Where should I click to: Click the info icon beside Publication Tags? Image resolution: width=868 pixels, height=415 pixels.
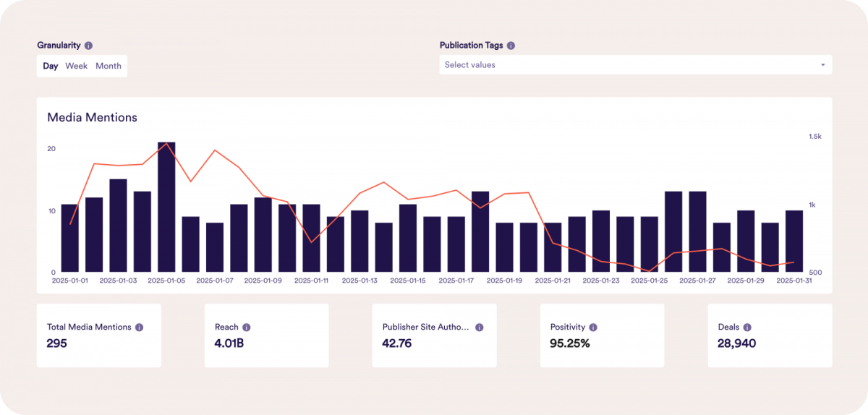point(511,46)
